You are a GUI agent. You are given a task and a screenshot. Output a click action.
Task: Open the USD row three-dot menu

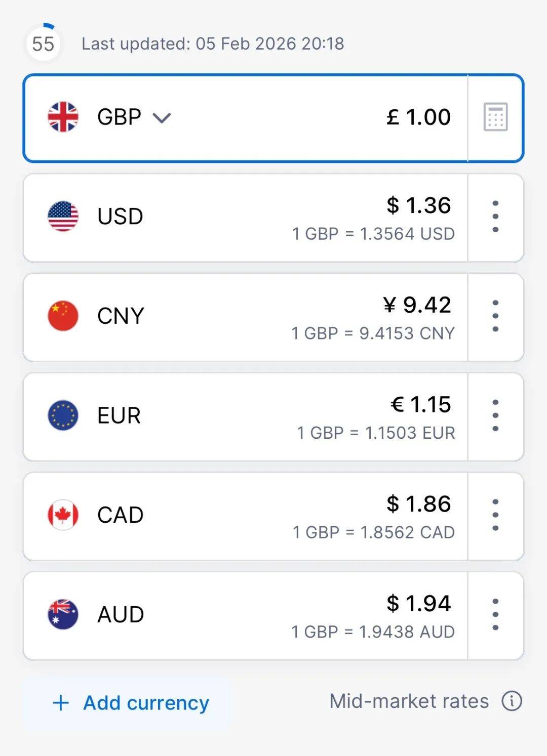(x=495, y=217)
